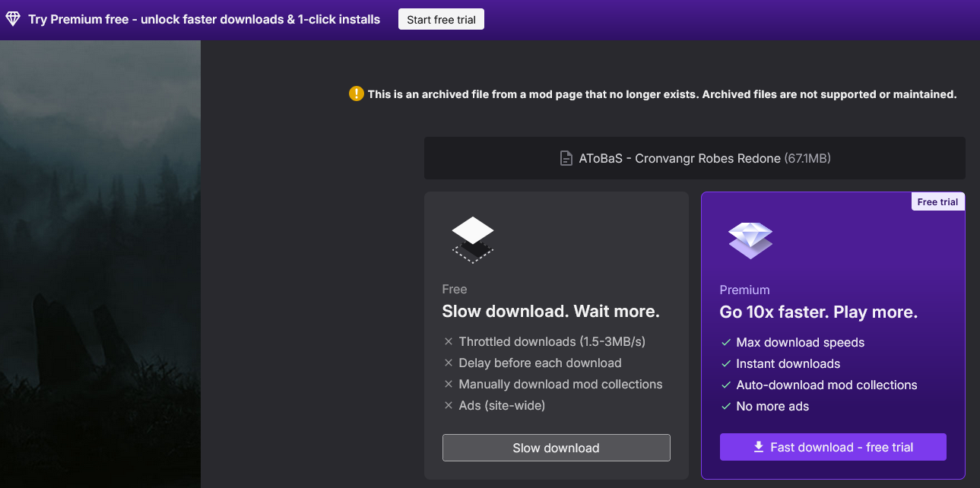The image size is (980, 488).
Task: Click 'Manually download mod collections' text
Action: [x=560, y=385]
